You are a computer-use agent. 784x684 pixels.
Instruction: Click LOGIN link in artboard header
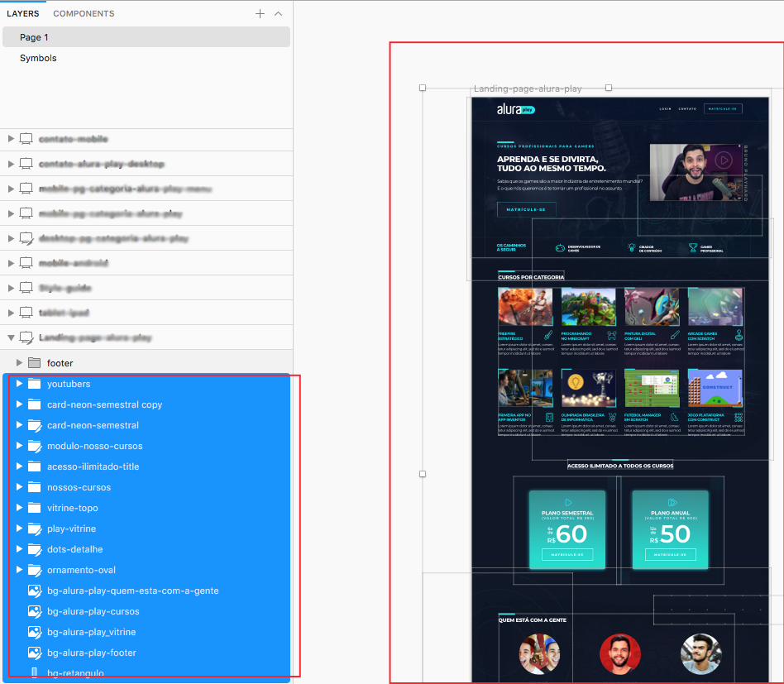pos(665,108)
